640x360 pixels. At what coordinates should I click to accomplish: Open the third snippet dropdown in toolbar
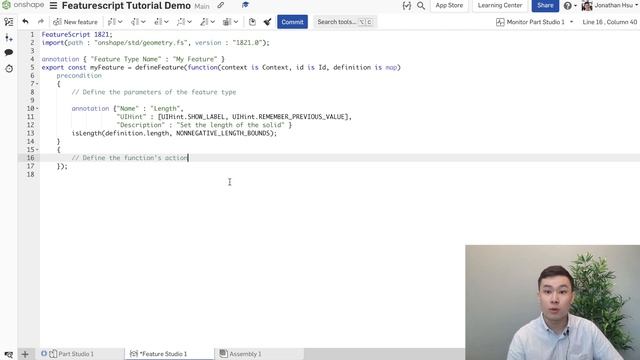click(161, 22)
